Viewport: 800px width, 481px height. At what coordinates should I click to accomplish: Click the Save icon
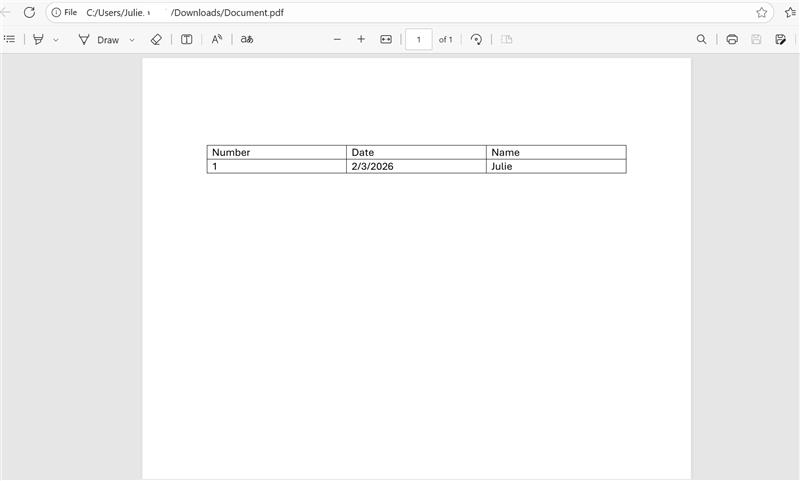(x=756, y=39)
